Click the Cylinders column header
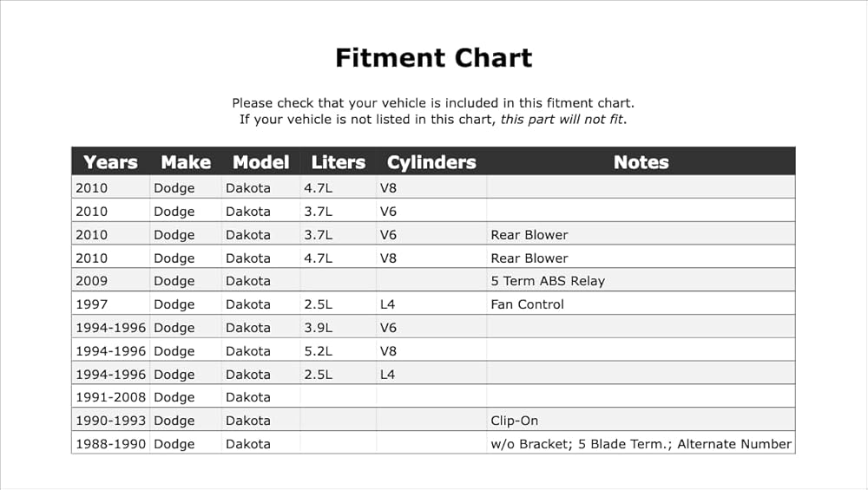 click(431, 162)
